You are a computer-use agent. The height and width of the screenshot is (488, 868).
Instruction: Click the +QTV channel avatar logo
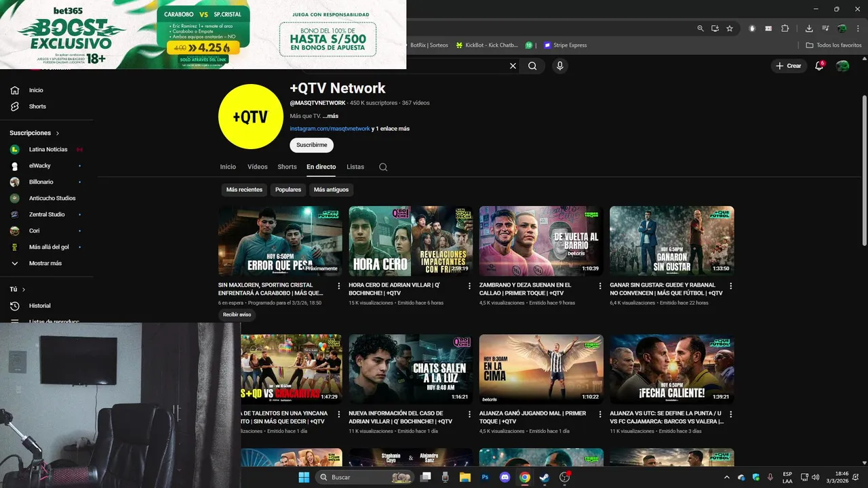250,117
